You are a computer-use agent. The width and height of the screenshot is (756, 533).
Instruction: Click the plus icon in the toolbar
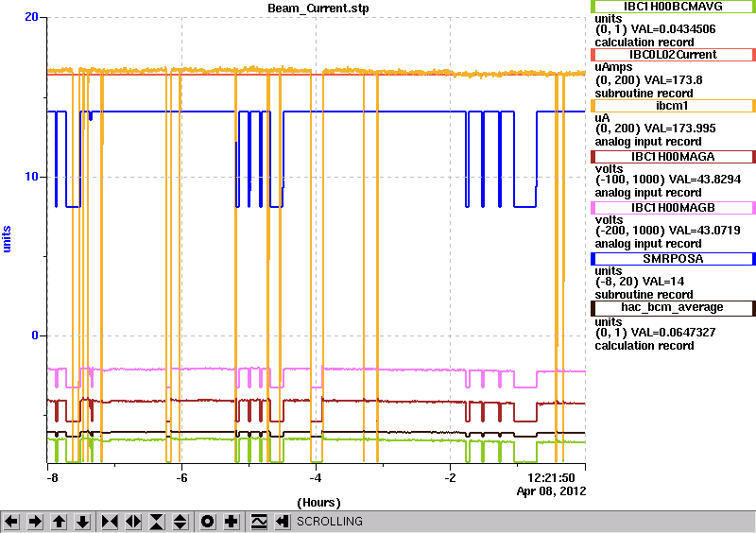click(231, 522)
